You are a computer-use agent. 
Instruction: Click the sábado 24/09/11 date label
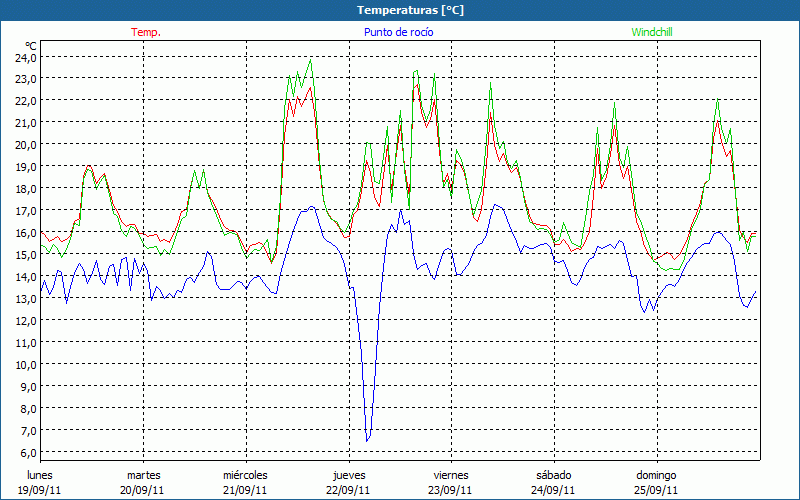click(x=553, y=482)
